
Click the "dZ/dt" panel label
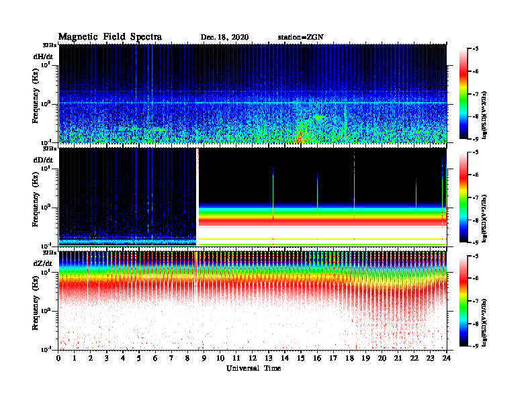tap(43, 263)
